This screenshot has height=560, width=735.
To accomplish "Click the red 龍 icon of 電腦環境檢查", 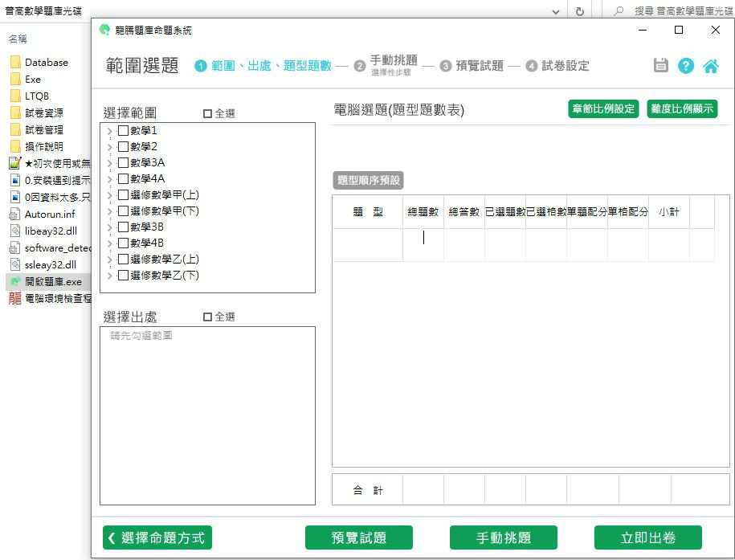I will (15, 298).
